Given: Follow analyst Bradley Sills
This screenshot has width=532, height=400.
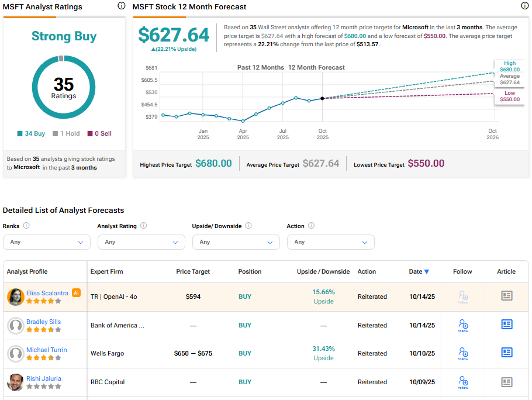Looking at the screenshot, I should (463, 325).
